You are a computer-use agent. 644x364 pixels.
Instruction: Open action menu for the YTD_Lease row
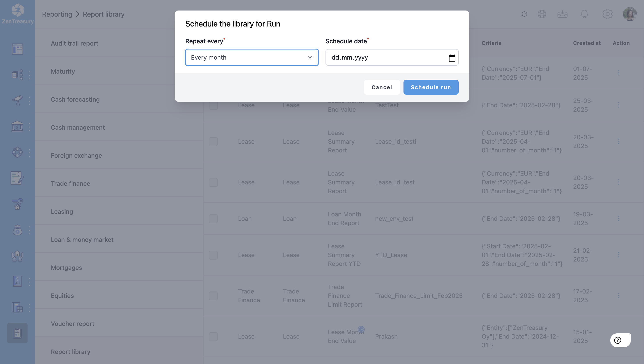619,255
